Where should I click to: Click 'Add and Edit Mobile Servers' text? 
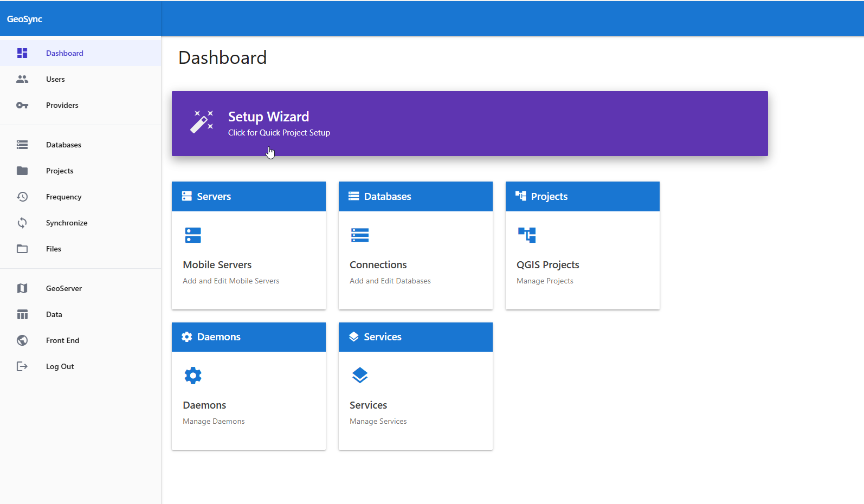pos(231,281)
